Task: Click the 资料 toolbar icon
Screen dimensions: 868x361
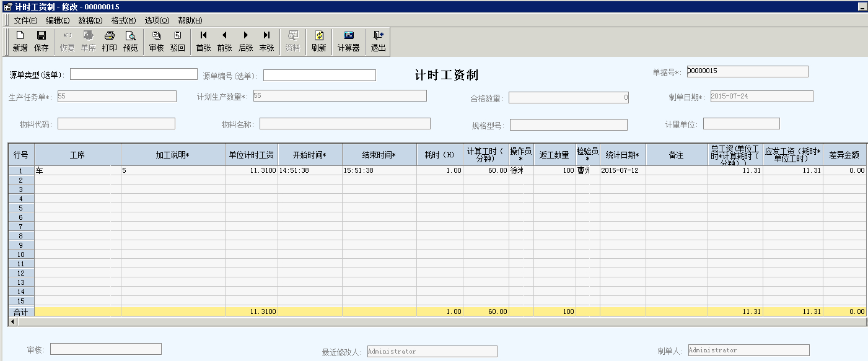Action: click(x=292, y=41)
